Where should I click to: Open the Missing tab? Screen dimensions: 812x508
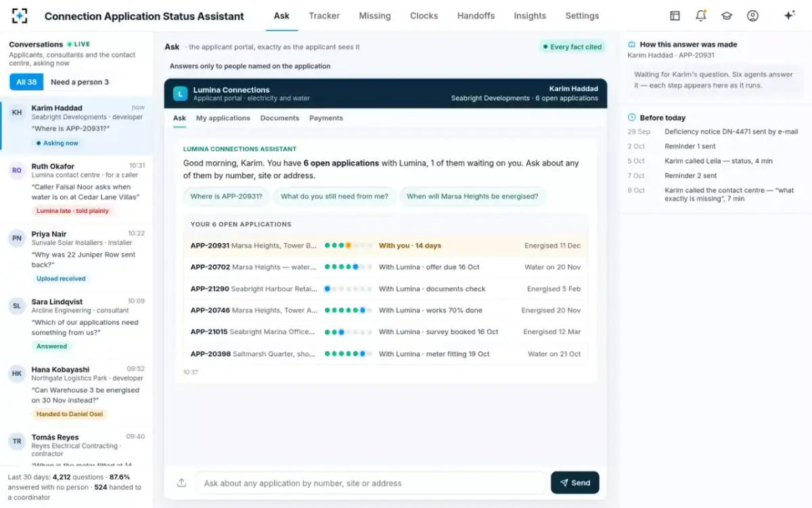click(375, 16)
